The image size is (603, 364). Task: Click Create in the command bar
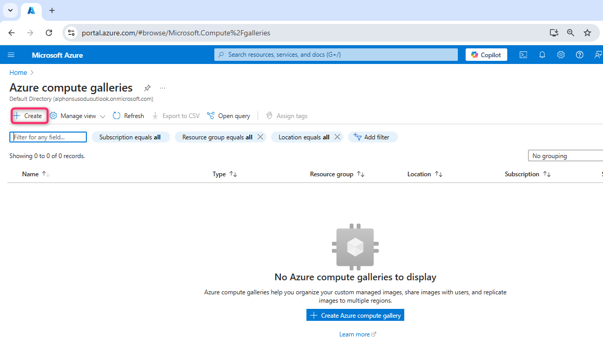click(29, 116)
